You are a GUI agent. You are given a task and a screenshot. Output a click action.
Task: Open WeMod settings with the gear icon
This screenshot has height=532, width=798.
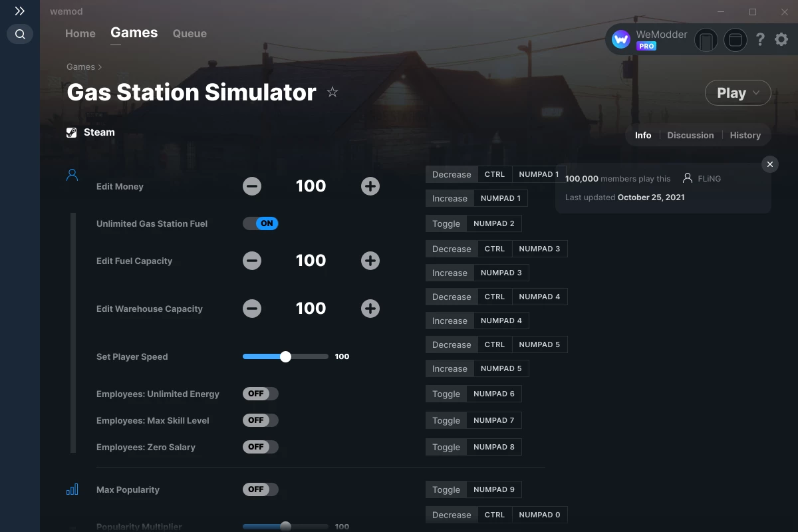click(781, 40)
